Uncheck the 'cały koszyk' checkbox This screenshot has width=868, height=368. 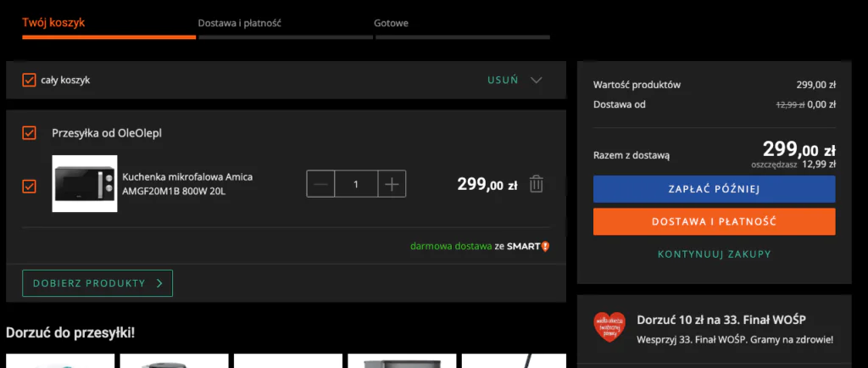pos(29,81)
